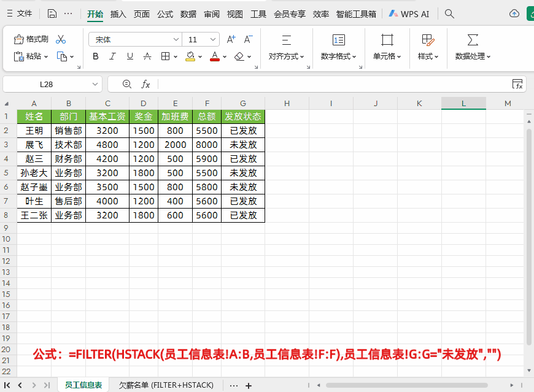Switch to sheet 欠薪名单 (FILTER+HSTACK)
Viewport: 534px width, 392px height.
tap(166, 385)
